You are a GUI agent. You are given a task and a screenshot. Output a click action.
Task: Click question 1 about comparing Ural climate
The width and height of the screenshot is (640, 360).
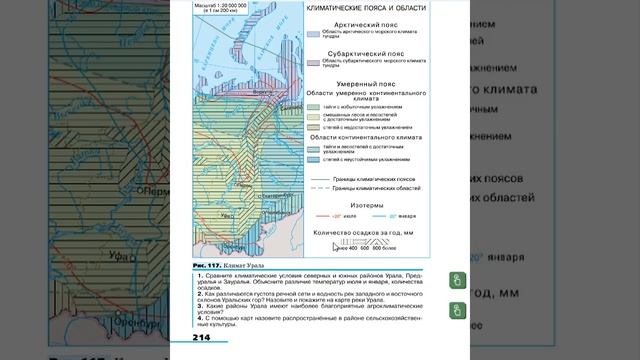tap(310, 282)
